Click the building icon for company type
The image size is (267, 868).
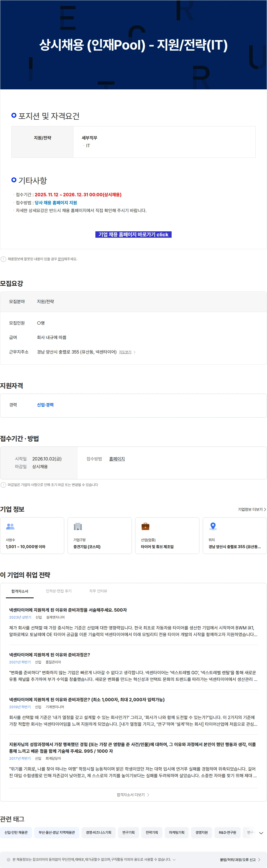[x=78, y=526]
